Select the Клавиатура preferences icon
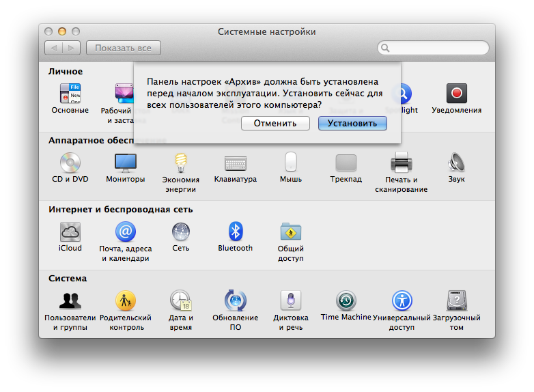 tap(235, 163)
